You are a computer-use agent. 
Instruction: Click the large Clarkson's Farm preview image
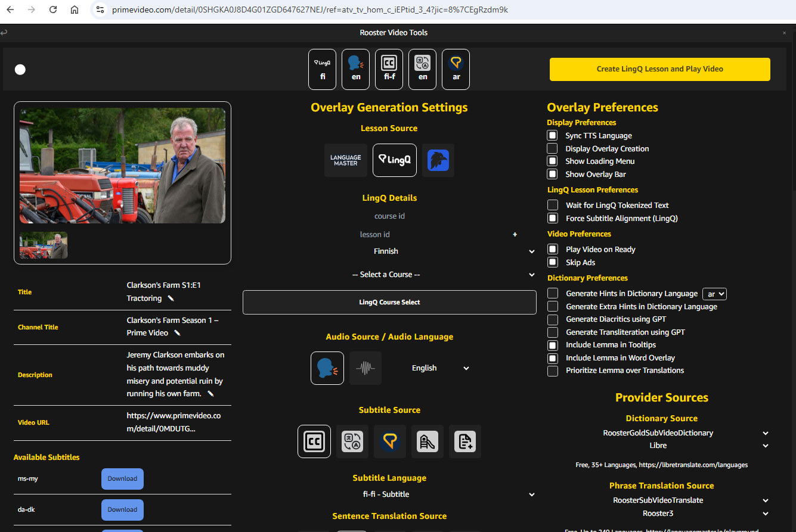[122, 166]
